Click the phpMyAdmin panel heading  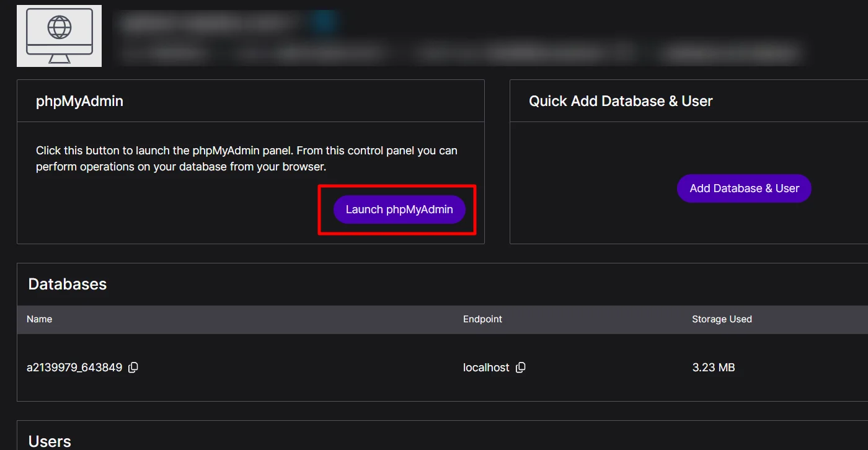(x=79, y=101)
